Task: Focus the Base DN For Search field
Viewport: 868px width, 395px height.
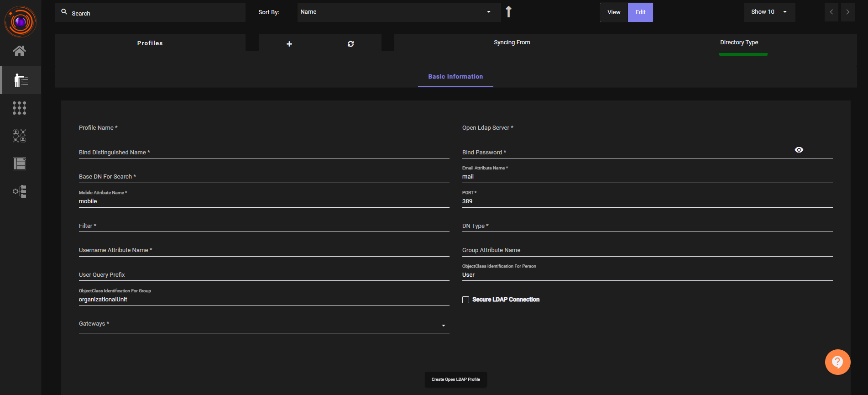Action: 264,177
